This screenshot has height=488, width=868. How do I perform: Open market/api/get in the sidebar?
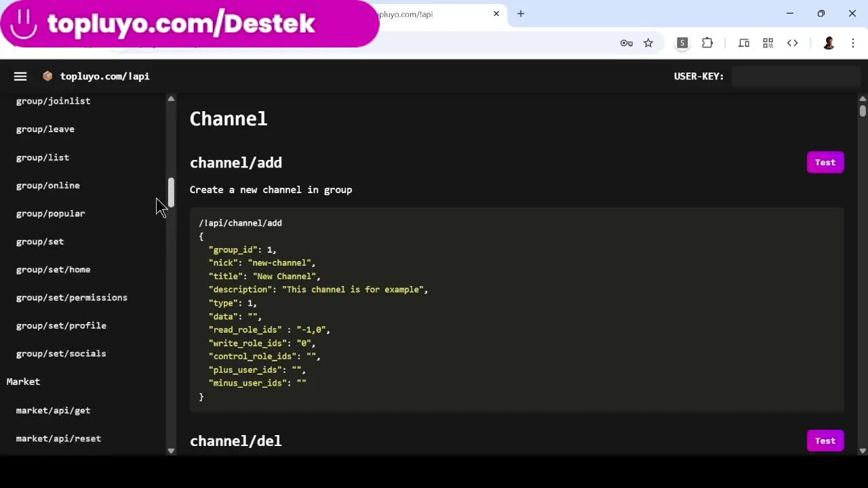coord(53,410)
